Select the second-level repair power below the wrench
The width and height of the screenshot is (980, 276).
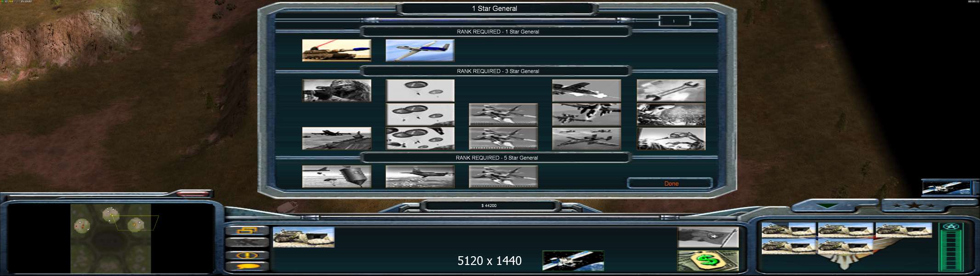tap(671, 115)
